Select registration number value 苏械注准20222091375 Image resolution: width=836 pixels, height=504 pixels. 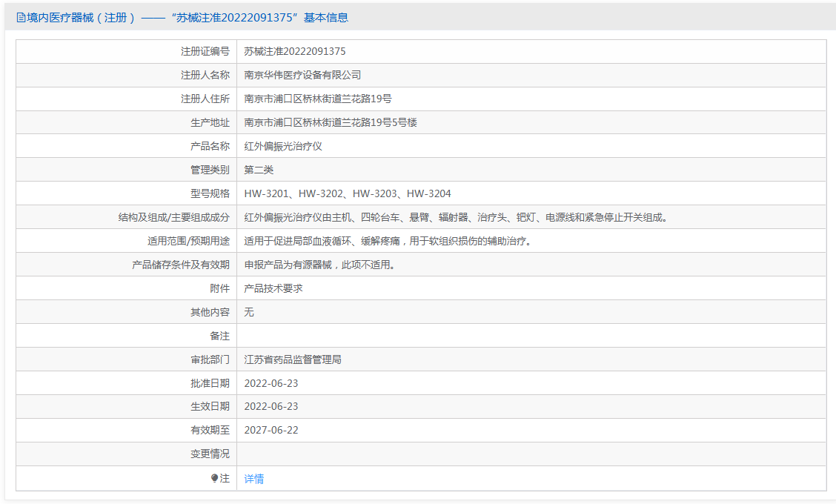(x=295, y=51)
